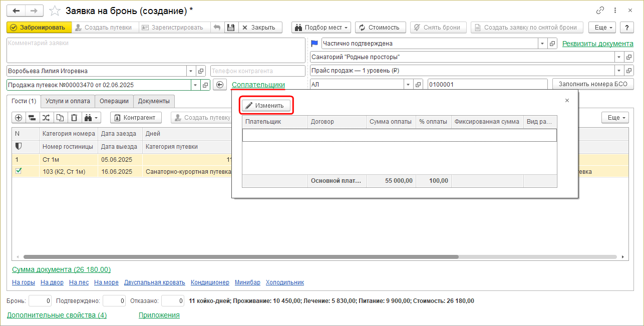The image size is (644, 326).
Task: Click the shuffle arrows icon in guests toolbar
Action: pyautogui.click(x=46, y=118)
